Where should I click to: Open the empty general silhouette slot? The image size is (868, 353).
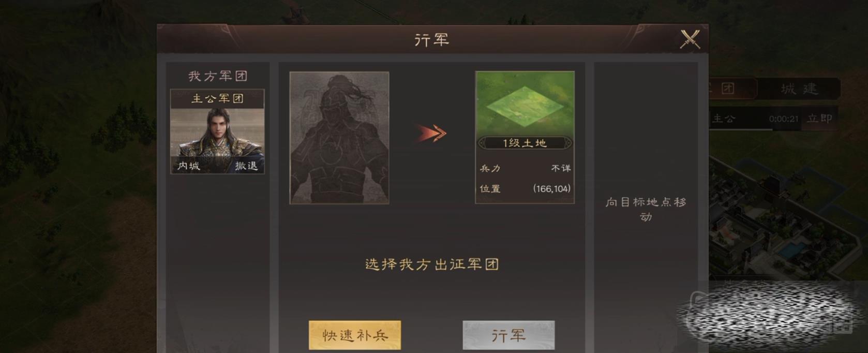tap(339, 138)
